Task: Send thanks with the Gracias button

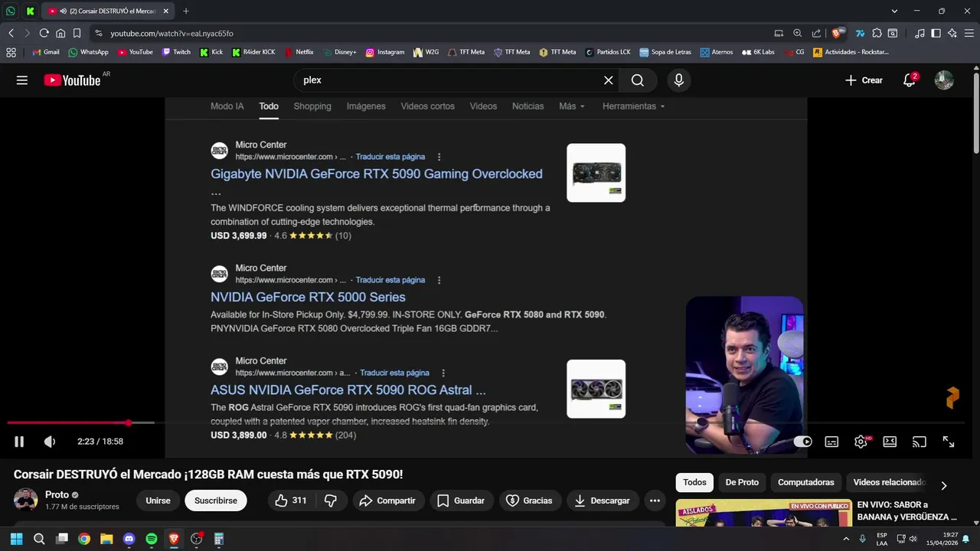Action: (529, 500)
